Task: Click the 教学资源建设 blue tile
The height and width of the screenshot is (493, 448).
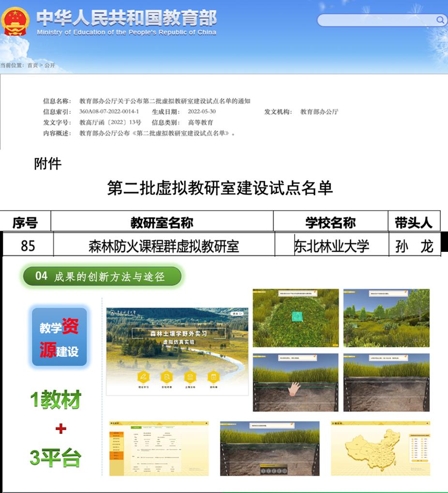Action: point(59,337)
